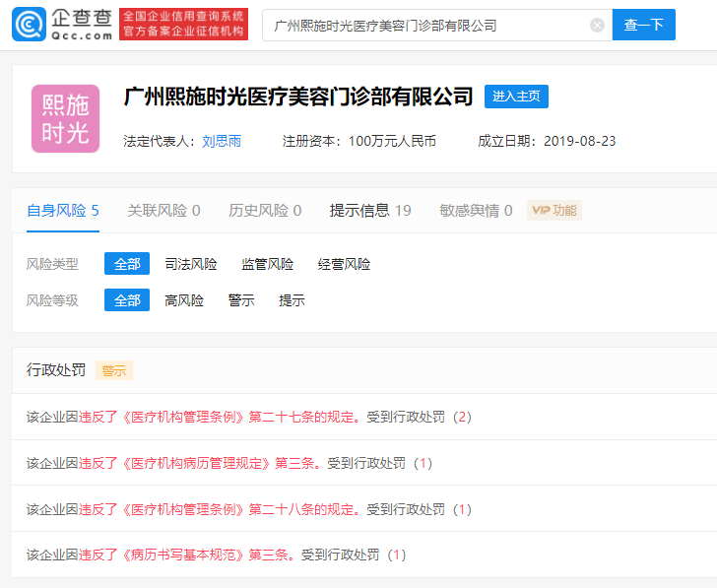
Task: Filter risk type by 司法风险
Action: point(190,264)
